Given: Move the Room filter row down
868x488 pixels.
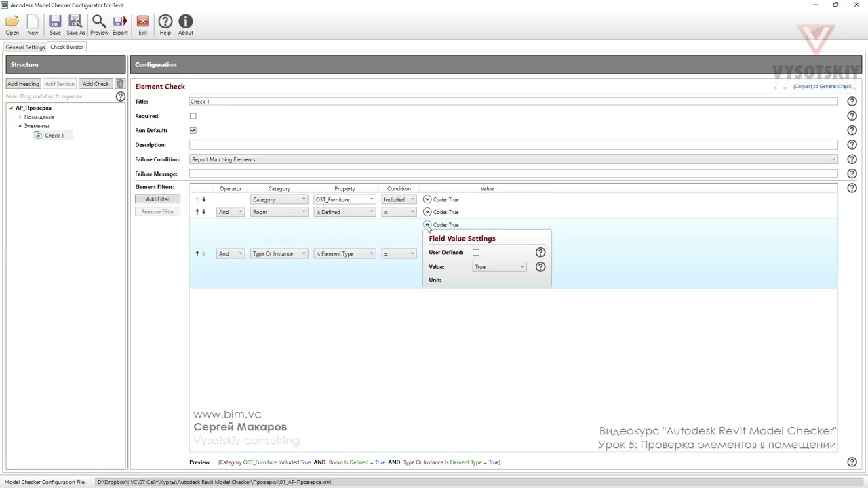Looking at the screenshot, I should pos(203,212).
